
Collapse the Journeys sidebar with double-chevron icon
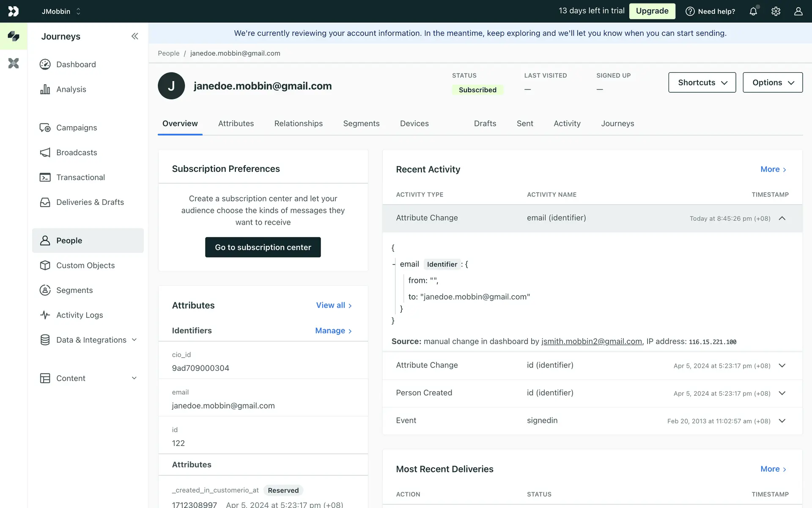(134, 36)
